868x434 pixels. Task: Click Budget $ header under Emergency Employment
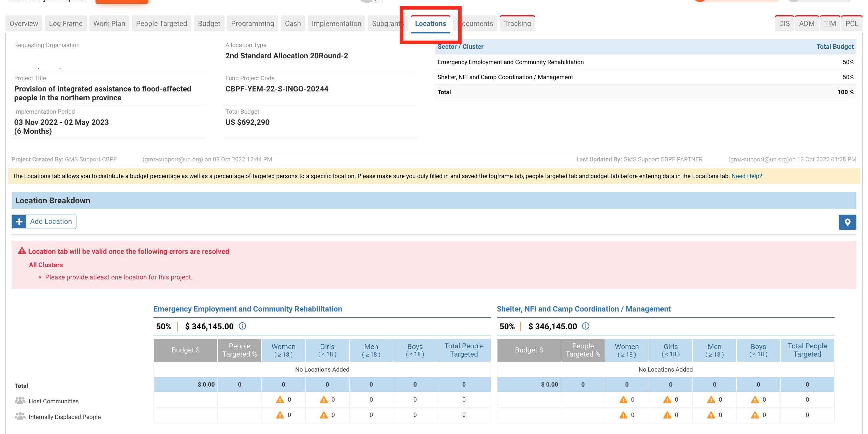[186, 350]
